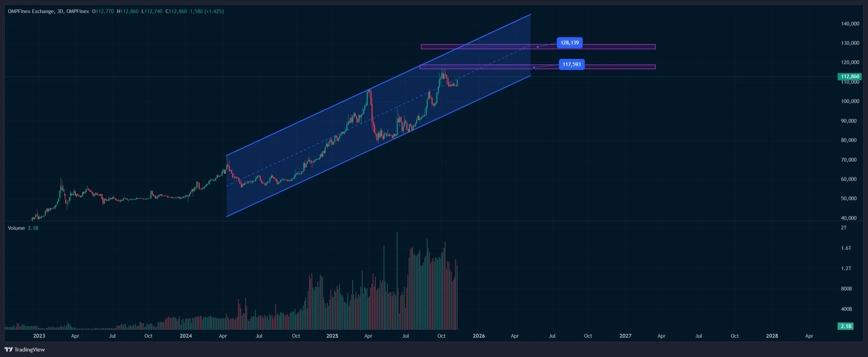The image size is (868, 357).
Task: Select the 117,593 price callout label
Action: click(x=571, y=64)
